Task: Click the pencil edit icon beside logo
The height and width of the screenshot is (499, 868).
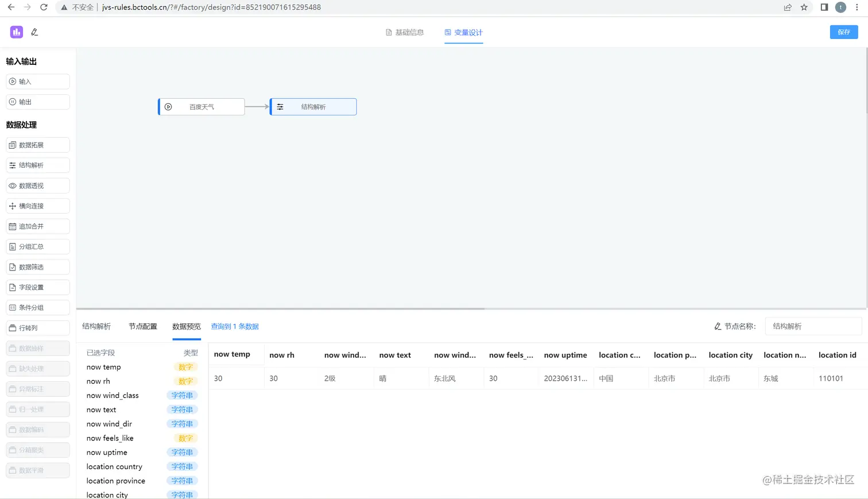Action: pyautogui.click(x=34, y=32)
